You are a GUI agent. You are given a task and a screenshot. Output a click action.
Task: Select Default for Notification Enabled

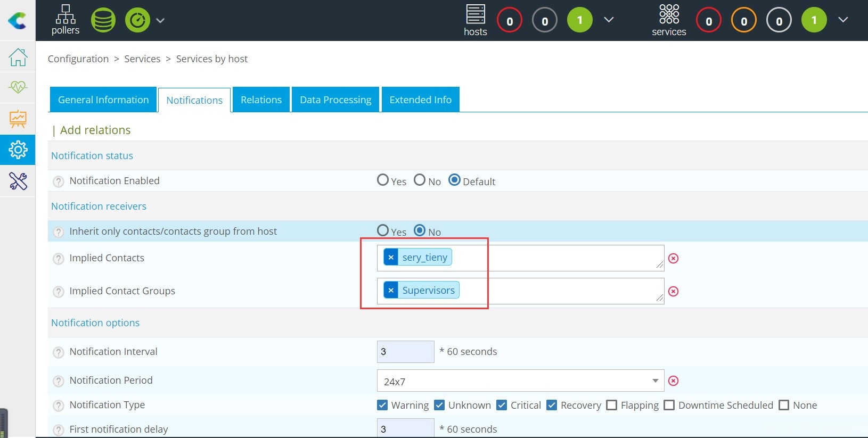[x=454, y=180]
